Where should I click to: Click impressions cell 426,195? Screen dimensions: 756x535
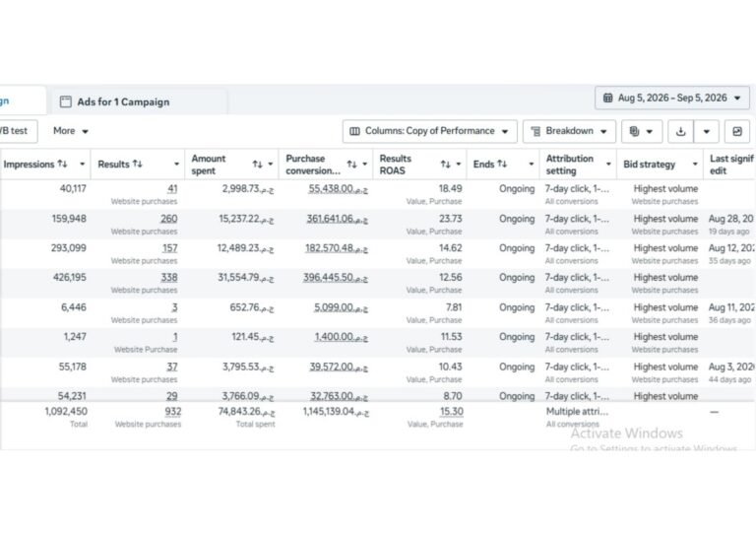pyautogui.click(x=70, y=278)
